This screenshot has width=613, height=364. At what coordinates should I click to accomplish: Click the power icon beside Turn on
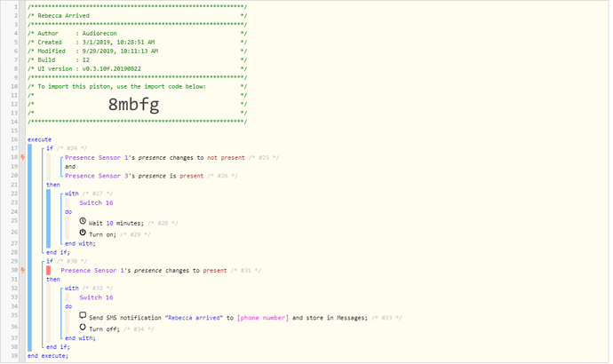click(x=83, y=233)
